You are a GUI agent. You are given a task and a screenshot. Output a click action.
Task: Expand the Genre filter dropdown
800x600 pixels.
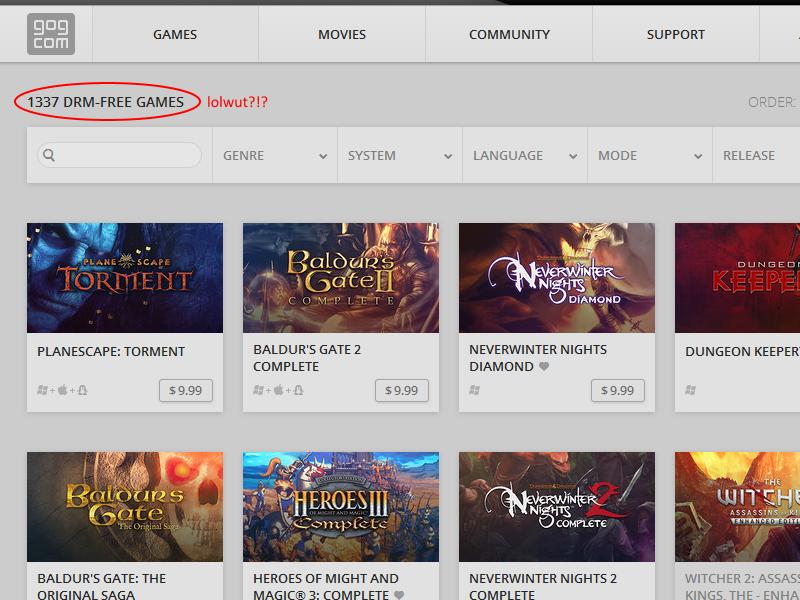(x=275, y=155)
